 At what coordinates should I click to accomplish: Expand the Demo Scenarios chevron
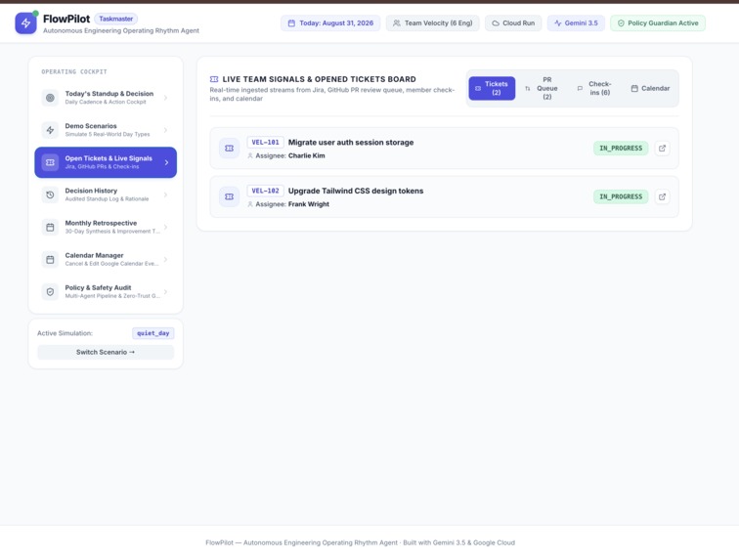pos(165,130)
